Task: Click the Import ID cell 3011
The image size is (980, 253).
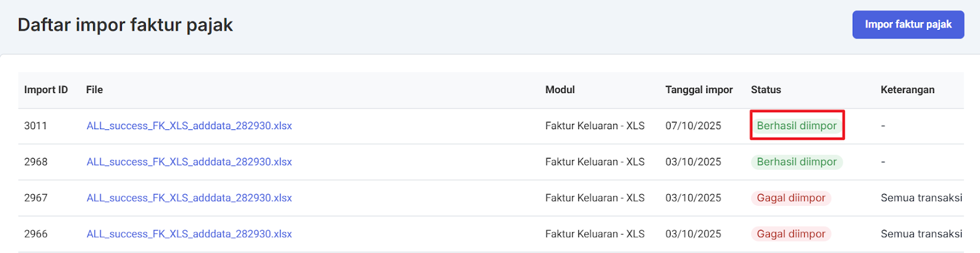Action: click(36, 126)
